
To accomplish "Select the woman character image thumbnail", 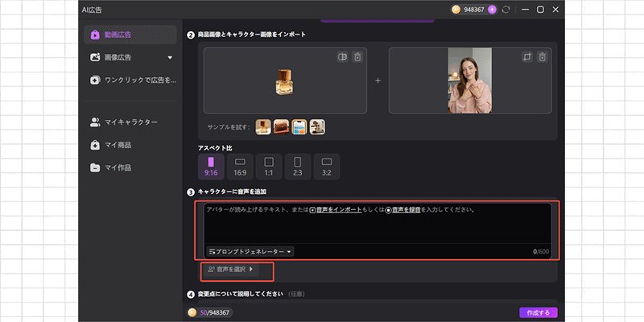I will (470, 80).
